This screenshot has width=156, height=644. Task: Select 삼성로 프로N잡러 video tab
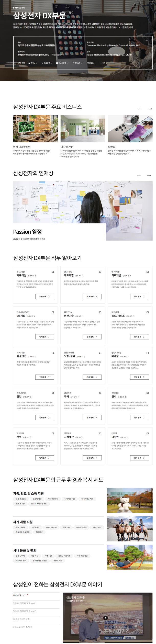point(21,619)
